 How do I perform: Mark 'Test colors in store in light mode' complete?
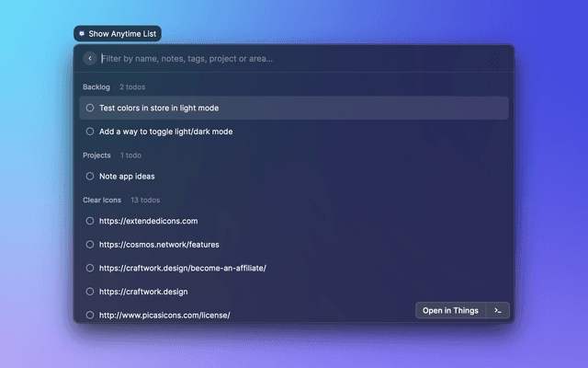[90, 108]
